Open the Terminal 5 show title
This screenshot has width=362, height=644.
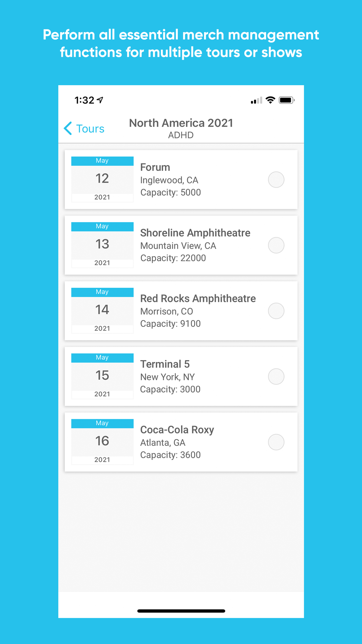pyautogui.click(x=165, y=364)
